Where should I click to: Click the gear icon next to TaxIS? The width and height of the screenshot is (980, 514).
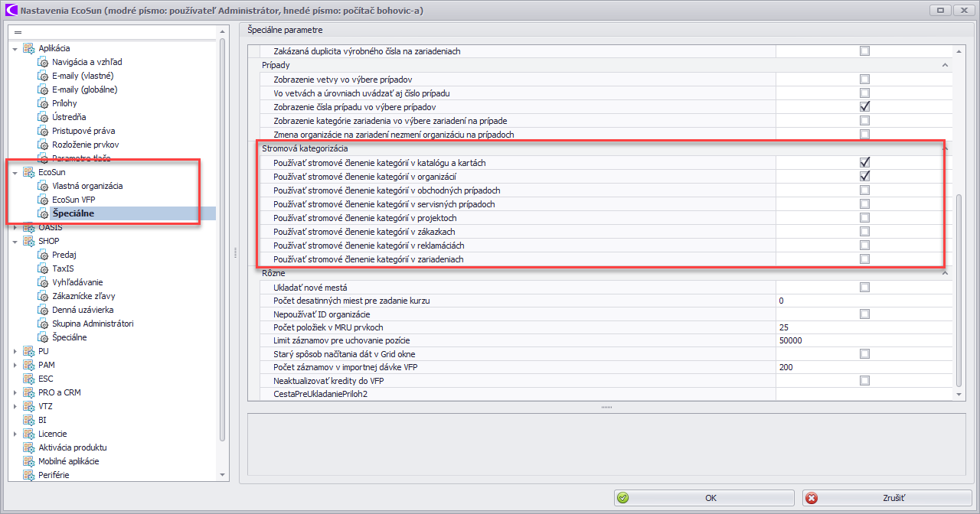coord(44,268)
